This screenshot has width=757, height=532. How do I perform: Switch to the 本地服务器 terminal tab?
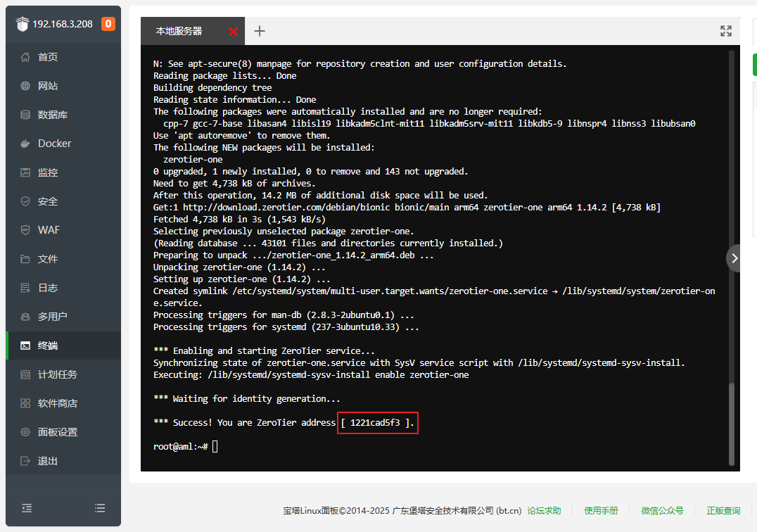[x=179, y=31]
